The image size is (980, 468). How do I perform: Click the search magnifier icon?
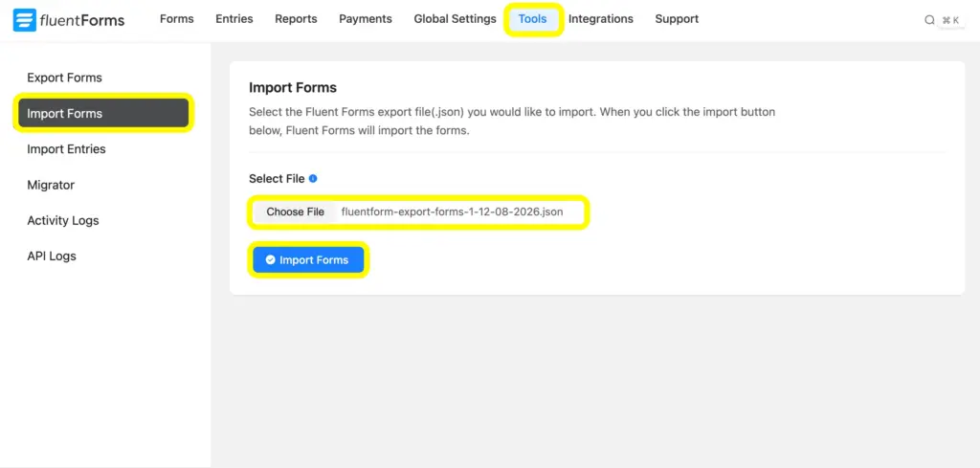[929, 20]
